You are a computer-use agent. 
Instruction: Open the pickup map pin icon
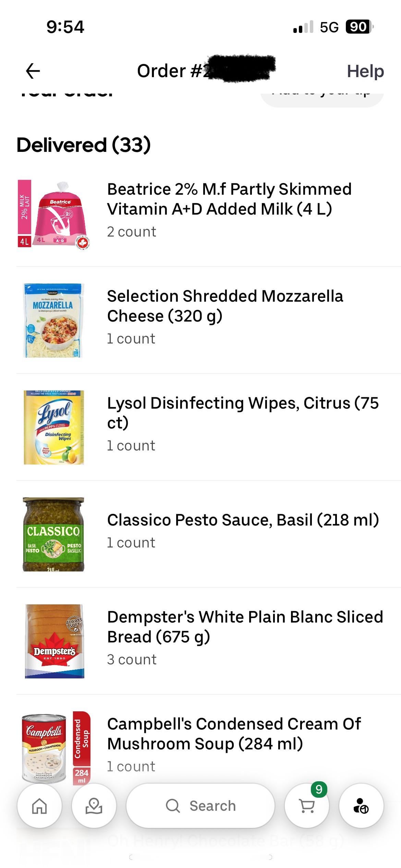[94, 806]
